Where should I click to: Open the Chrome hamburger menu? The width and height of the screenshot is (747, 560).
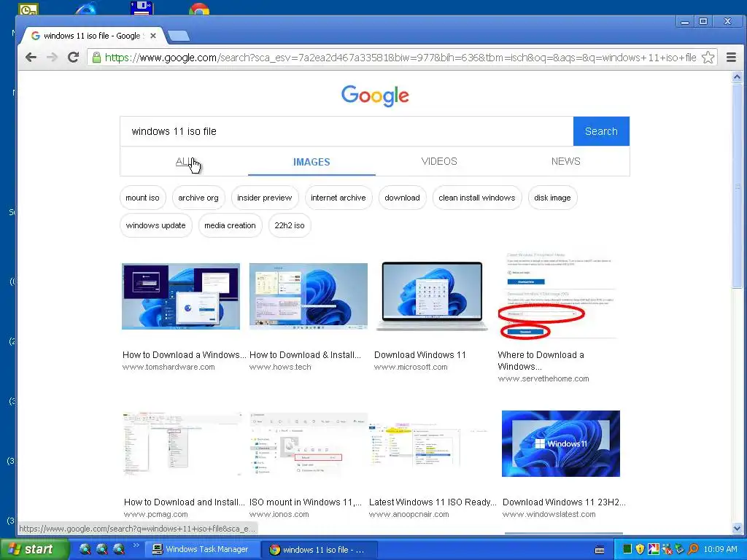pos(731,58)
